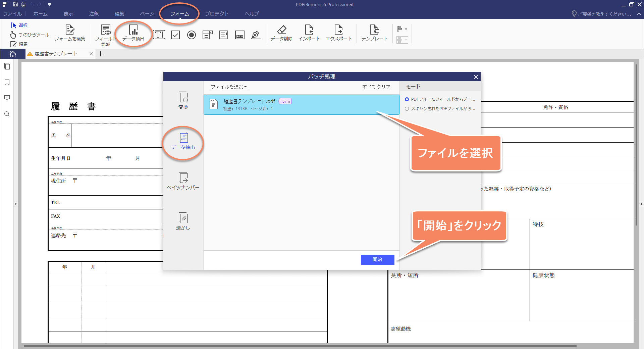Click the print icon in the title bar
Viewport: 644px width, 349px height.
click(23, 4)
